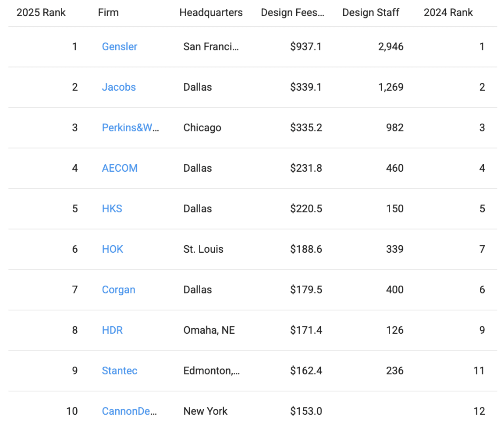This screenshot has width=504, height=438.
Task: Click the Headquarters column header
Action: (x=211, y=13)
